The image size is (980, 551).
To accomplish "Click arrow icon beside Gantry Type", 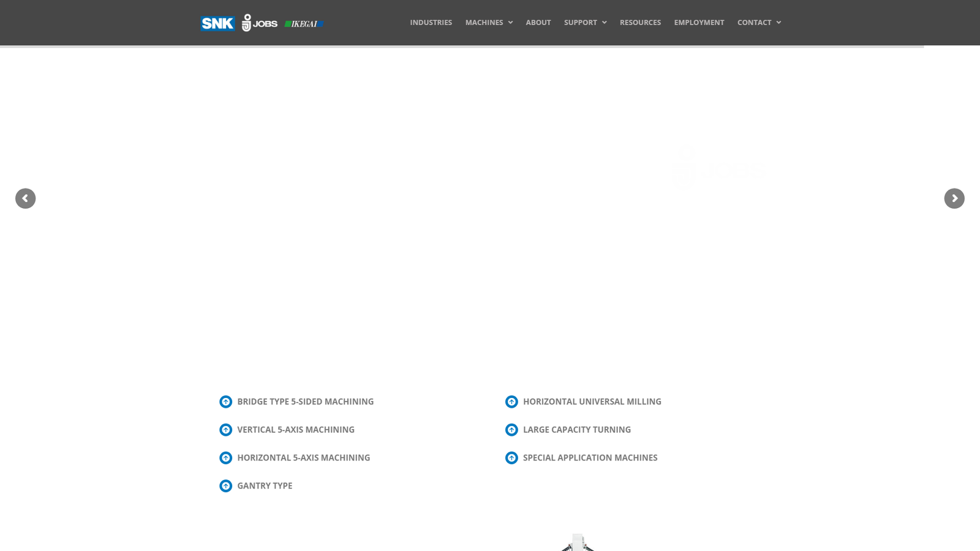I will (x=226, y=486).
